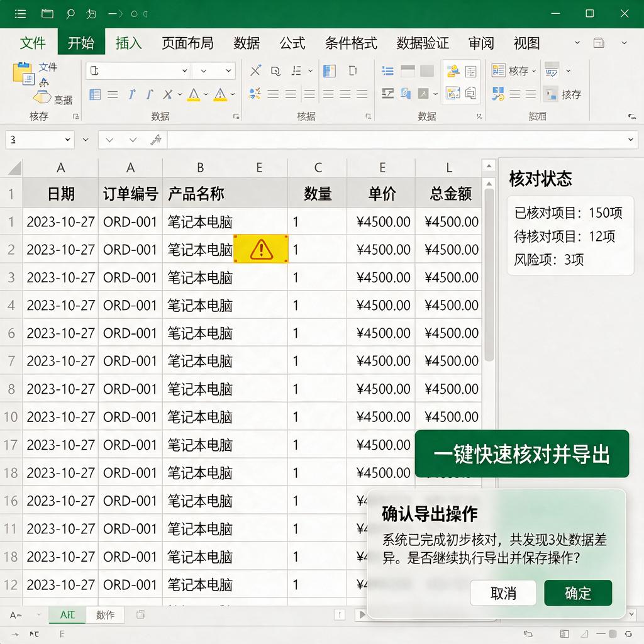Click the undo arrow in title bar
644x644 pixels.
91,14
